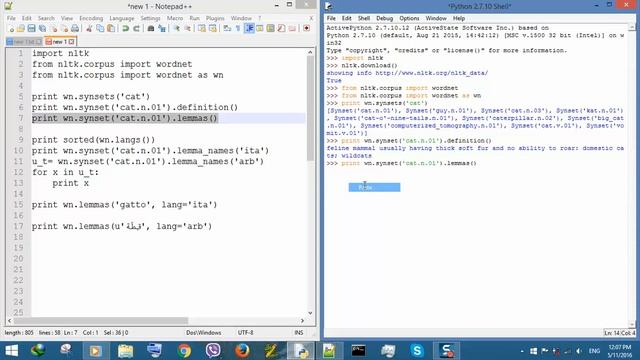
Task: Save the document with the Save icon
Action: pos(31,28)
